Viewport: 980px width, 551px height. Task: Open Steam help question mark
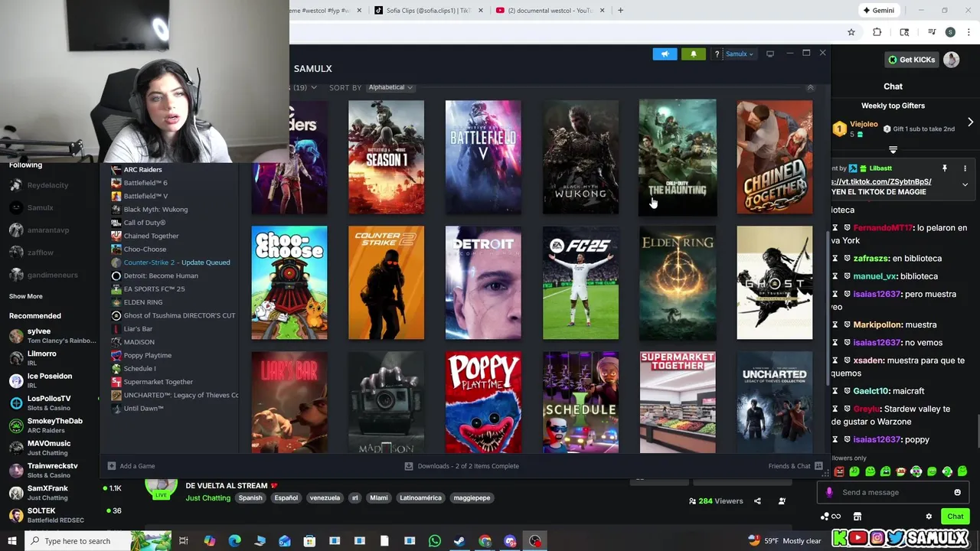pos(717,54)
